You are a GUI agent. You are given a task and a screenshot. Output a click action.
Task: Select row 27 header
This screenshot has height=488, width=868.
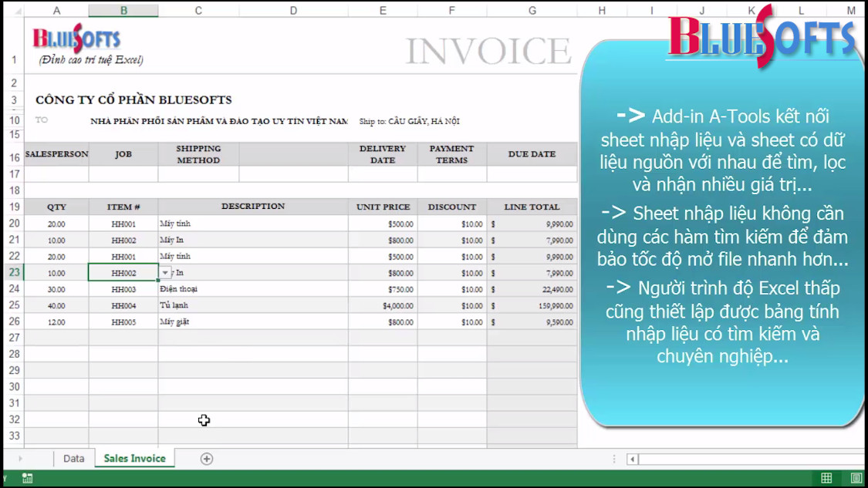[x=14, y=338]
